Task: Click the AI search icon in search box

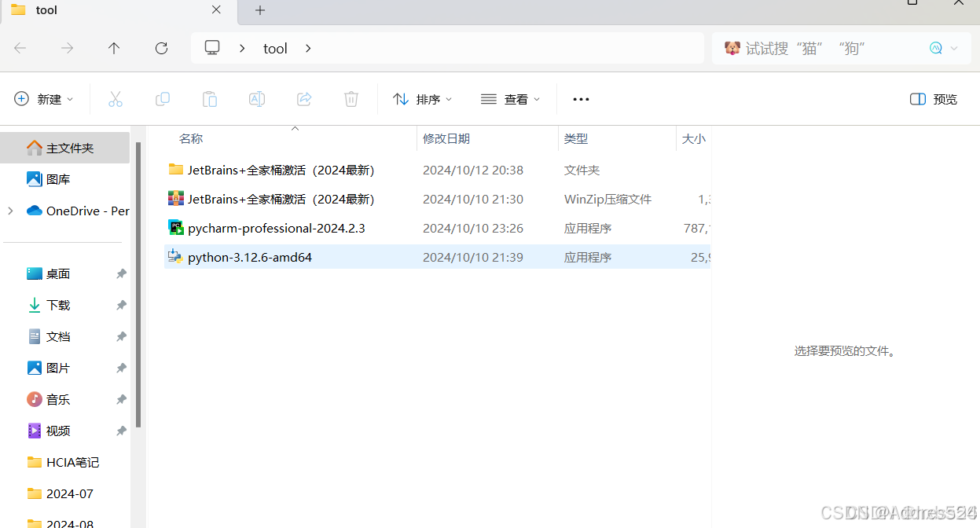Action: tap(936, 48)
